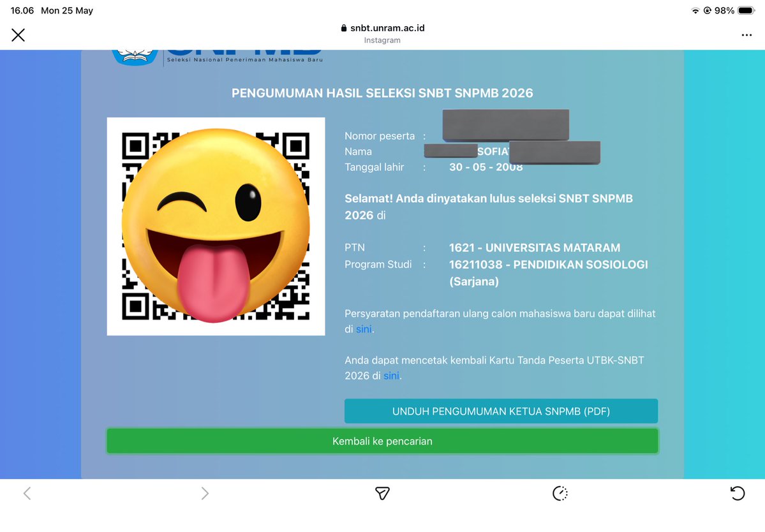The width and height of the screenshot is (765, 532).
Task: Tap the battery indicator icon
Action: pos(746,11)
